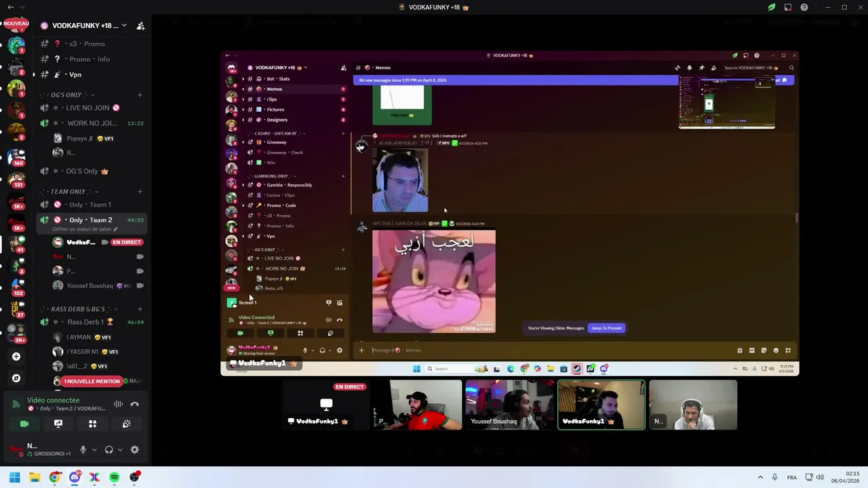Open the Promo Info channel
Image resolution: width=868 pixels, height=488 pixels.
click(x=92, y=59)
